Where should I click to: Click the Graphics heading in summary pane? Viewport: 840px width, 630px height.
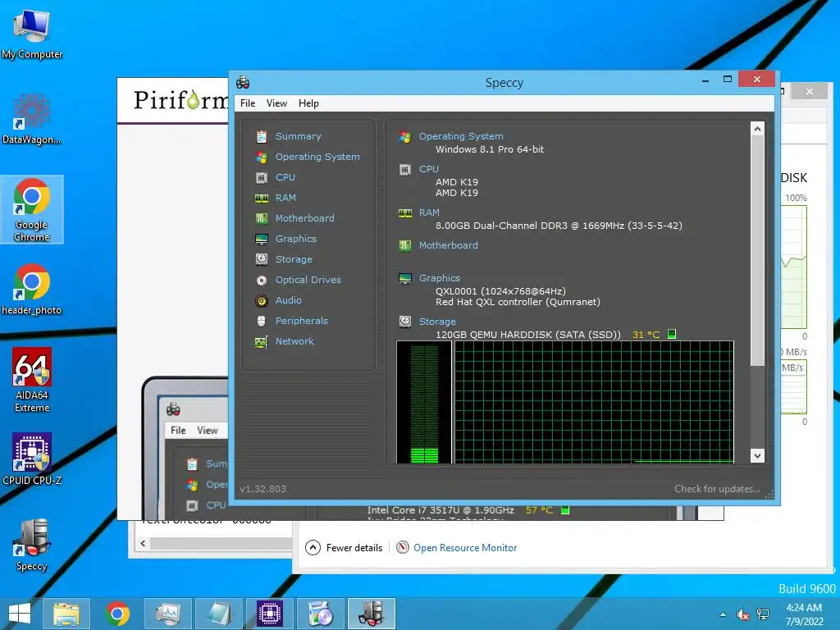[440, 278]
